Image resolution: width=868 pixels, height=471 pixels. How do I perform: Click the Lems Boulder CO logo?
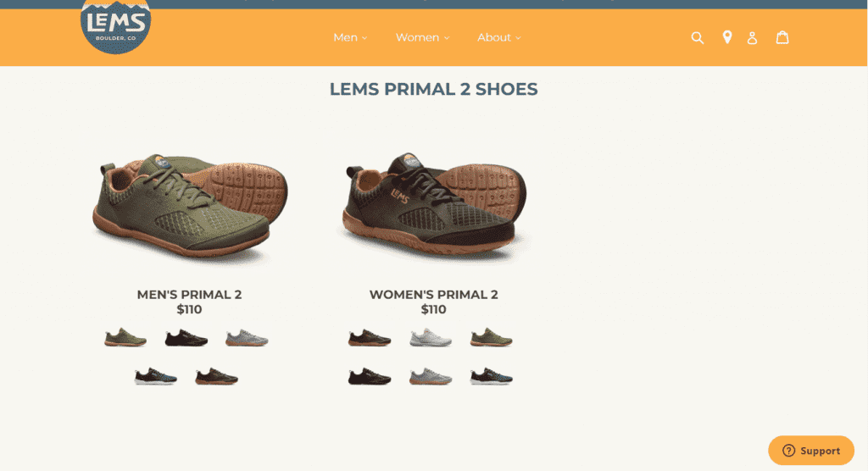click(115, 25)
